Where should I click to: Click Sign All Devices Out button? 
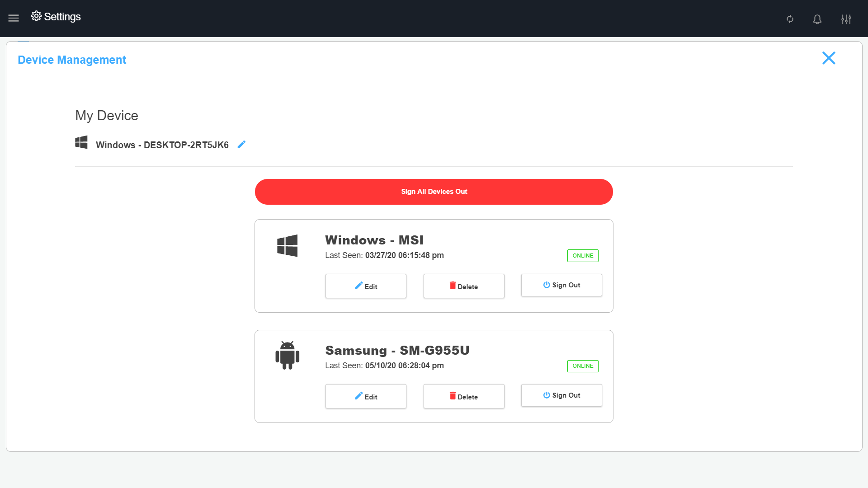[434, 192]
